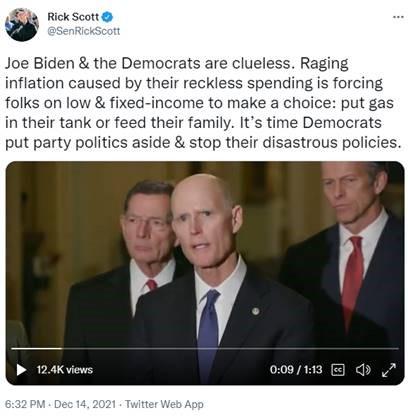The height and width of the screenshot is (420, 408).
Task: Open the @SenRickScott handle link
Action: (x=84, y=31)
